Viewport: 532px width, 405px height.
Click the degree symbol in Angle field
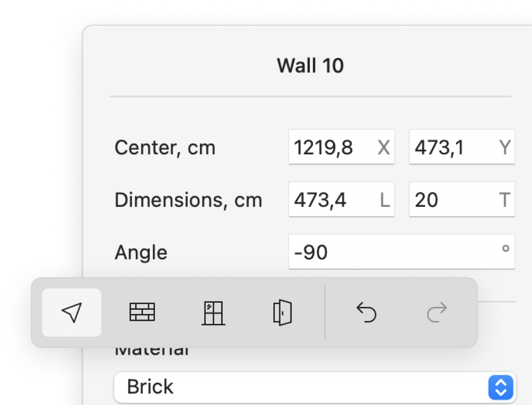[505, 248]
